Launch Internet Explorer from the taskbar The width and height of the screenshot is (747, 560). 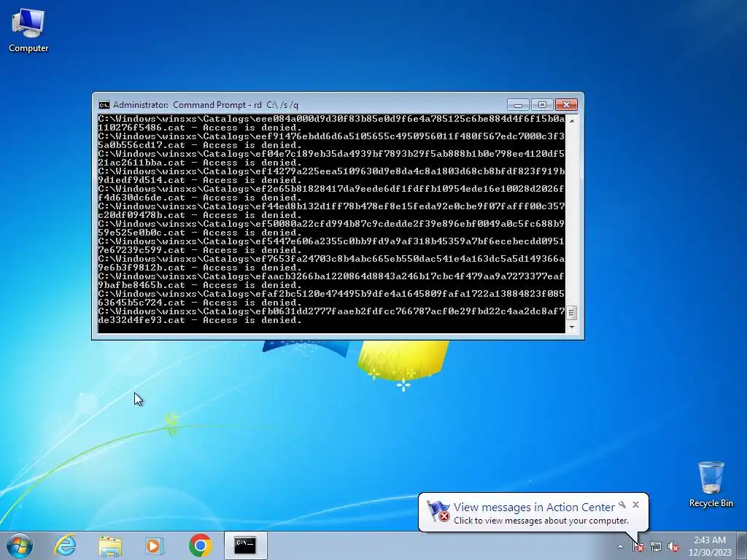[65, 545]
